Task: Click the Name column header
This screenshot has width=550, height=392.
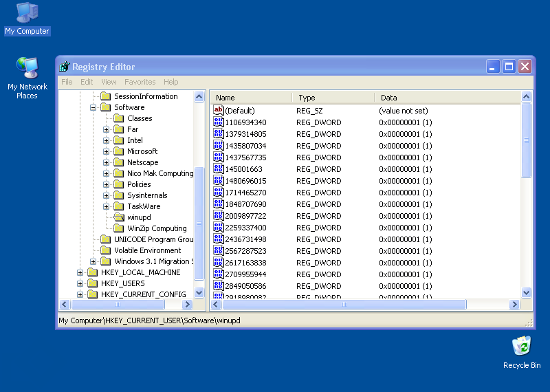Action: click(225, 98)
